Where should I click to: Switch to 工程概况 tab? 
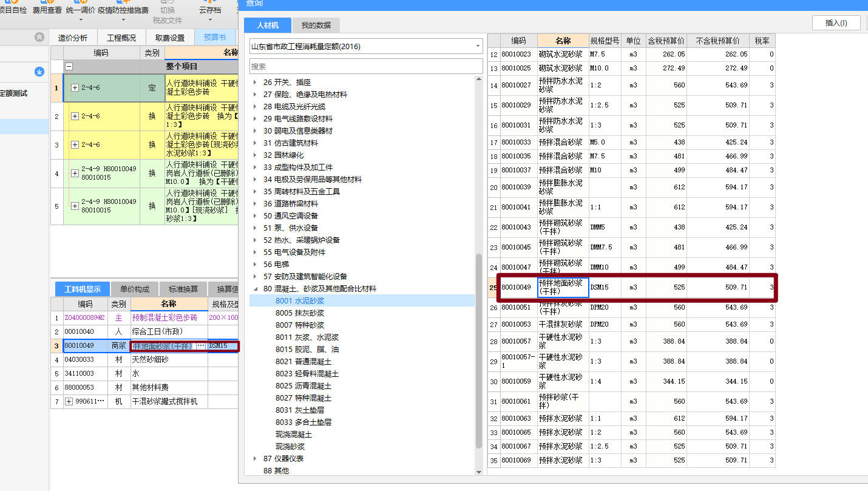pyautogui.click(x=121, y=38)
